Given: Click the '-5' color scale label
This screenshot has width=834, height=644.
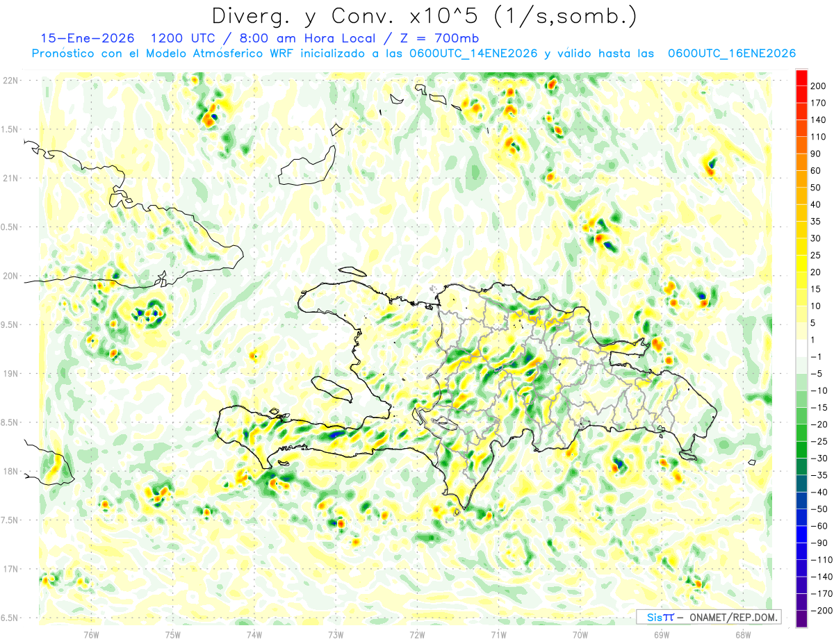Looking at the screenshot, I should tap(816, 374).
